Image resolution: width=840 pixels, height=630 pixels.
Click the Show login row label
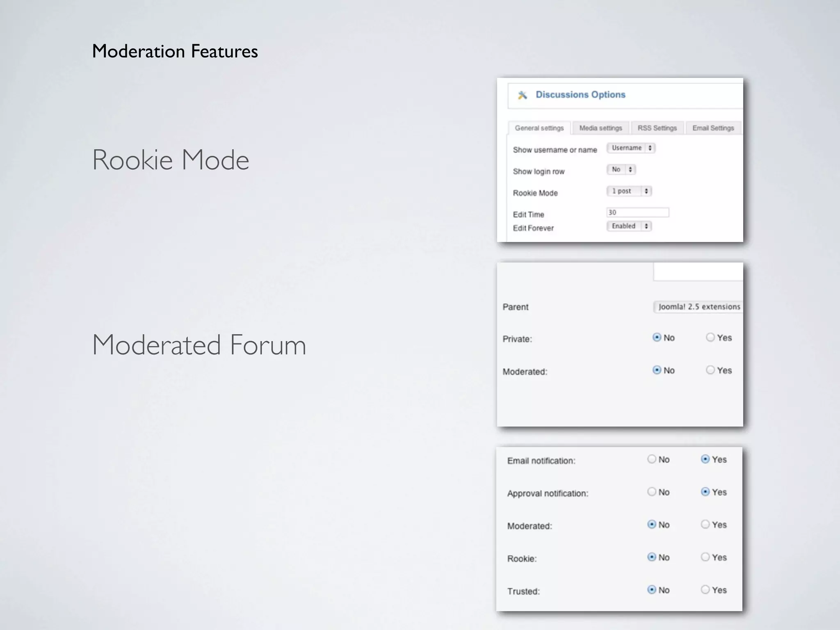click(539, 171)
